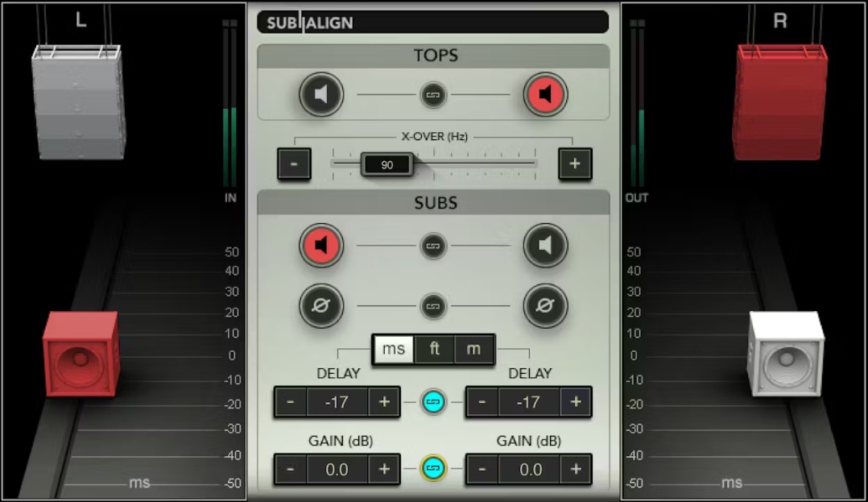Mute the left tops speaker

tap(321, 94)
